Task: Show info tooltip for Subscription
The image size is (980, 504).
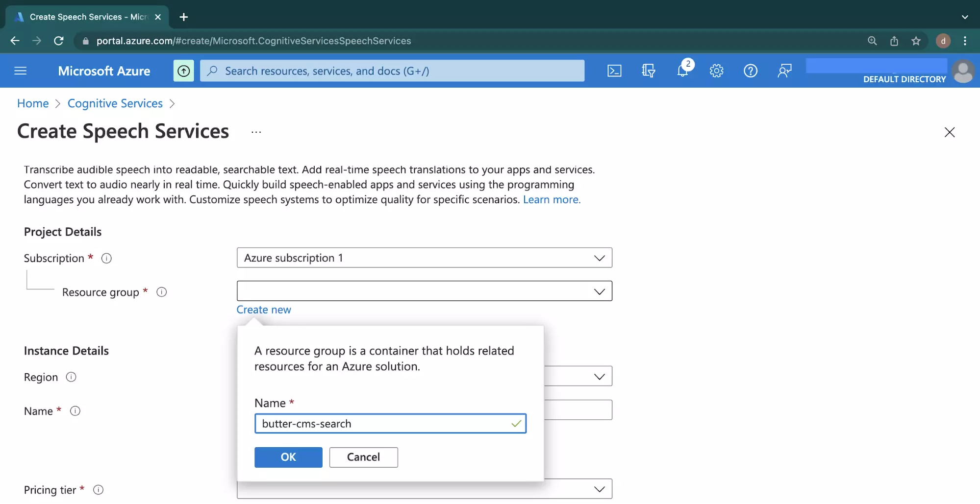Action: click(106, 258)
